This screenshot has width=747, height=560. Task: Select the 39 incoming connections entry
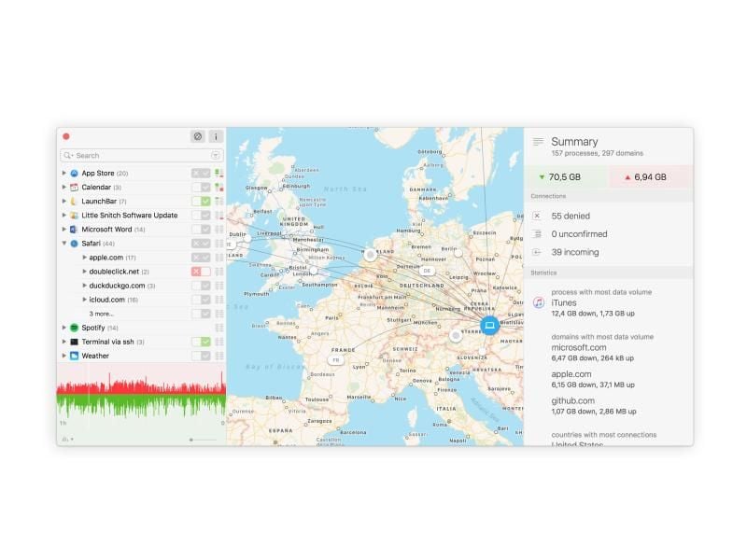[x=575, y=252]
